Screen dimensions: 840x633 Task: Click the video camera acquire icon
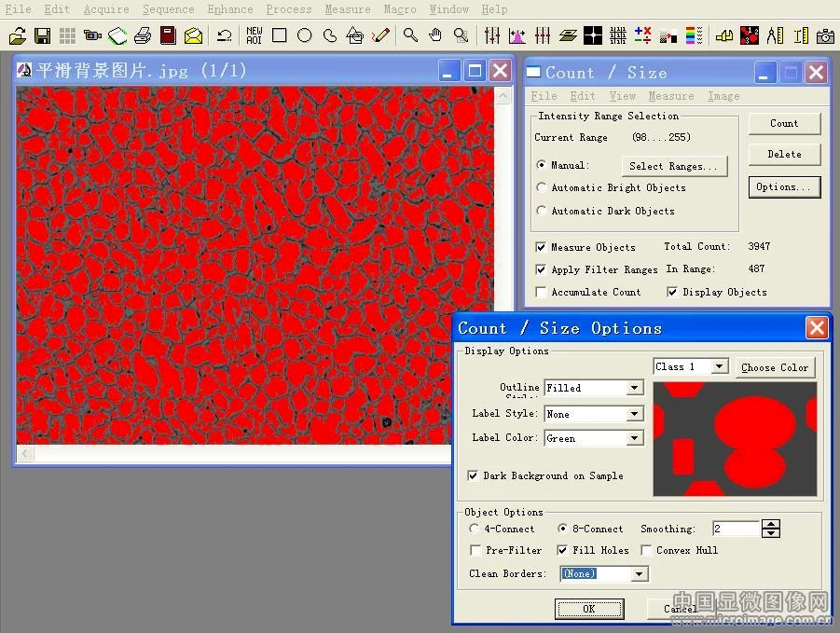92,35
